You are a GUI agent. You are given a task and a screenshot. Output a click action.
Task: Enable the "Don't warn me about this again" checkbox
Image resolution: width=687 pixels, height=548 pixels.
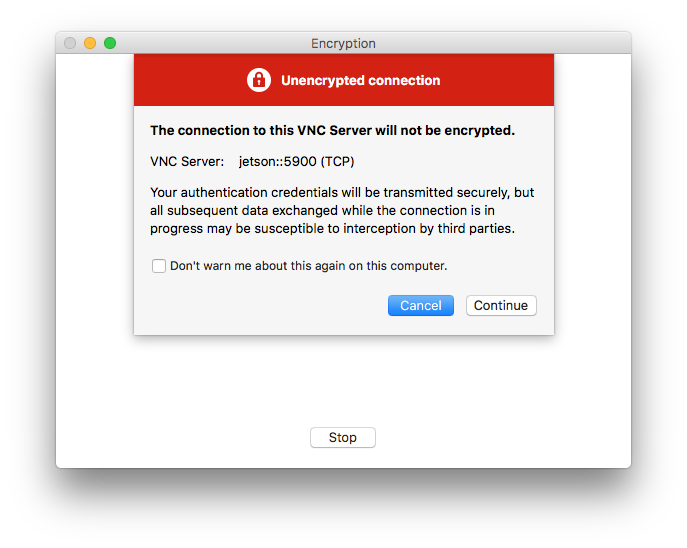[x=159, y=266]
